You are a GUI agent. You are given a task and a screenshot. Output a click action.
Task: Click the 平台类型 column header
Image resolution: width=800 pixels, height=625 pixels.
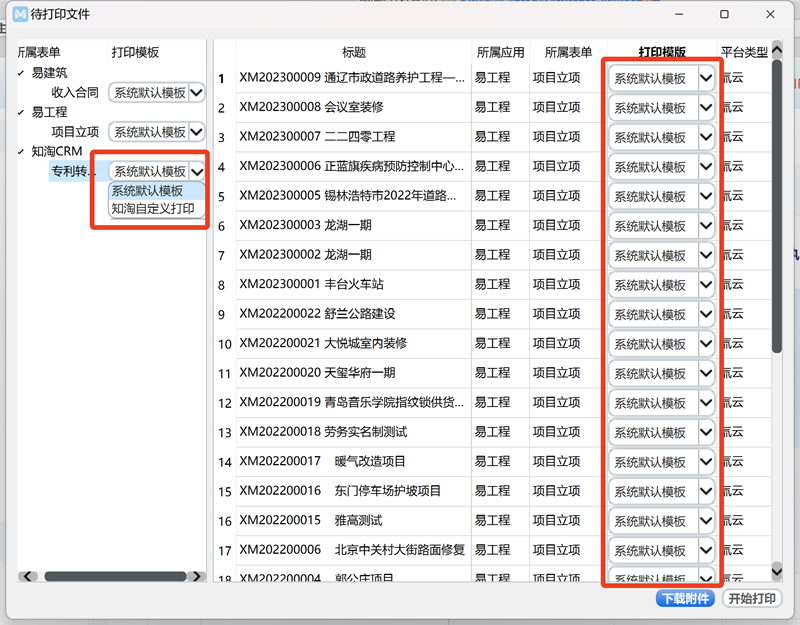(x=744, y=52)
